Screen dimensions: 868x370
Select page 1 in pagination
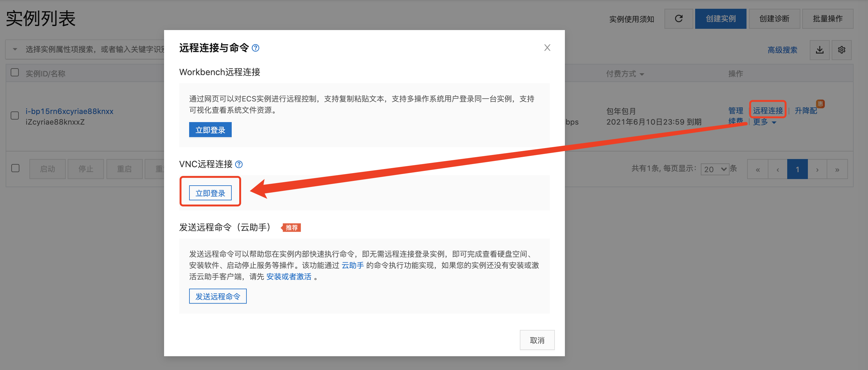pos(797,169)
